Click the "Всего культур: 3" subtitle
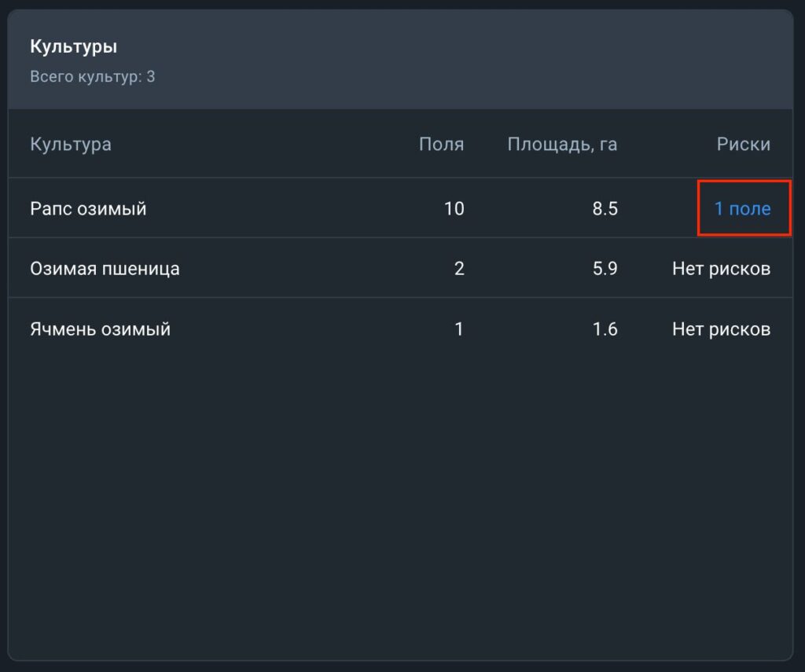The image size is (805, 672). pyautogui.click(x=92, y=77)
